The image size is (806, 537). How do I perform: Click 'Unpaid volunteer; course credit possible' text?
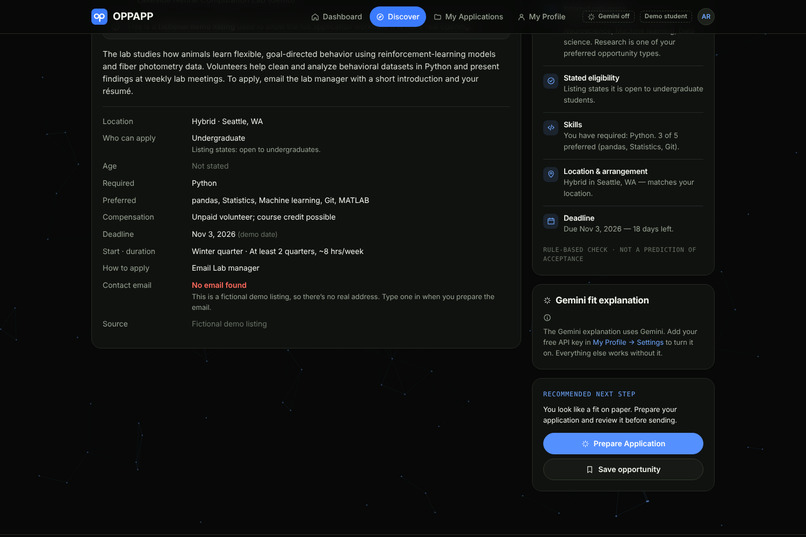(x=264, y=217)
